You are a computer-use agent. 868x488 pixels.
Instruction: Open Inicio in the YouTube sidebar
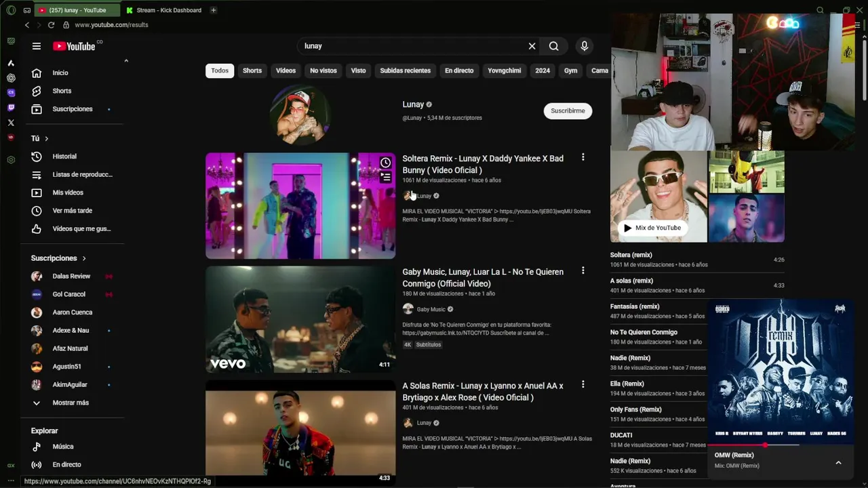(x=60, y=73)
